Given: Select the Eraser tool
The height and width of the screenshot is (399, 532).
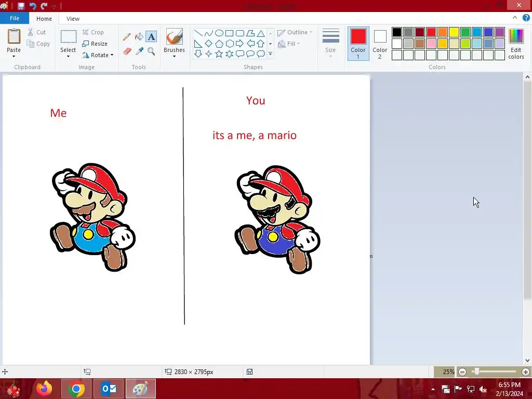Looking at the screenshot, I should pos(127,51).
